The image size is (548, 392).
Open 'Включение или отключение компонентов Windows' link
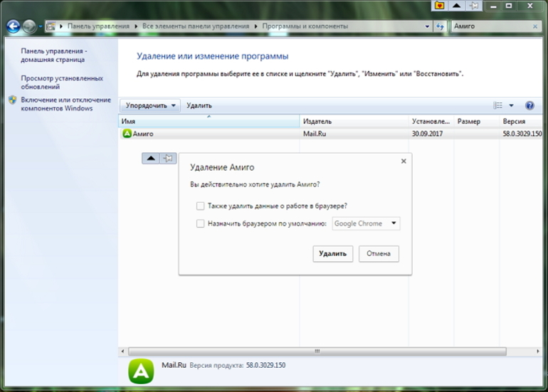tap(65, 104)
